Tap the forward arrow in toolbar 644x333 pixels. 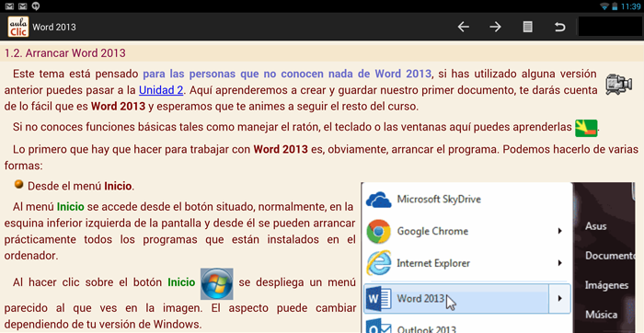click(495, 27)
